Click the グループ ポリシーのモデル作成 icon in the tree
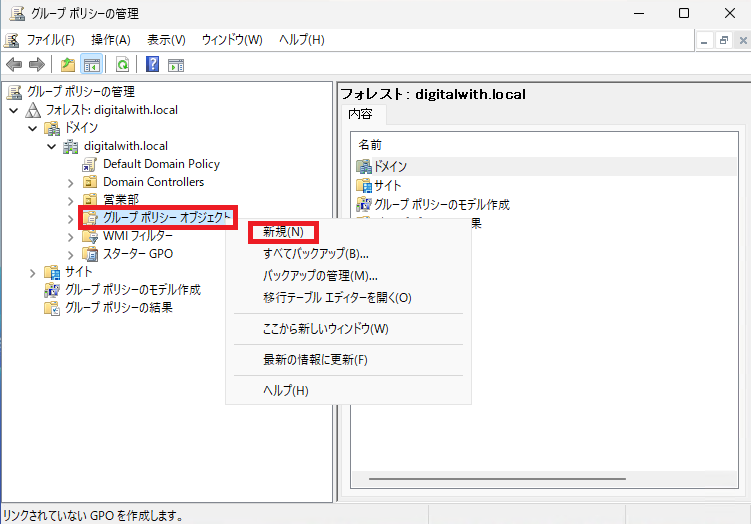751x524 pixels. click(x=52, y=290)
